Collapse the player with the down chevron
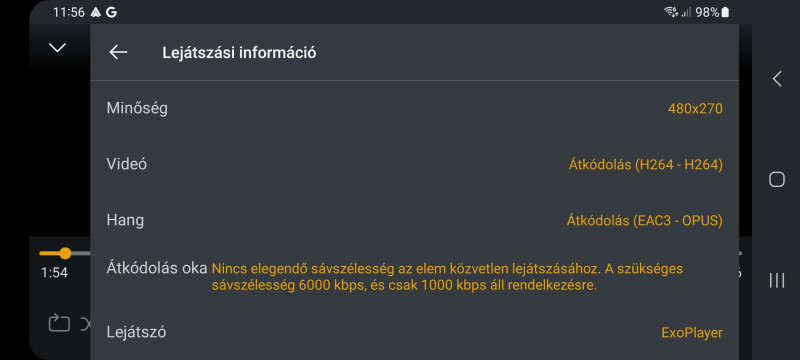Screen dimensions: 800x360 click(x=57, y=48)
